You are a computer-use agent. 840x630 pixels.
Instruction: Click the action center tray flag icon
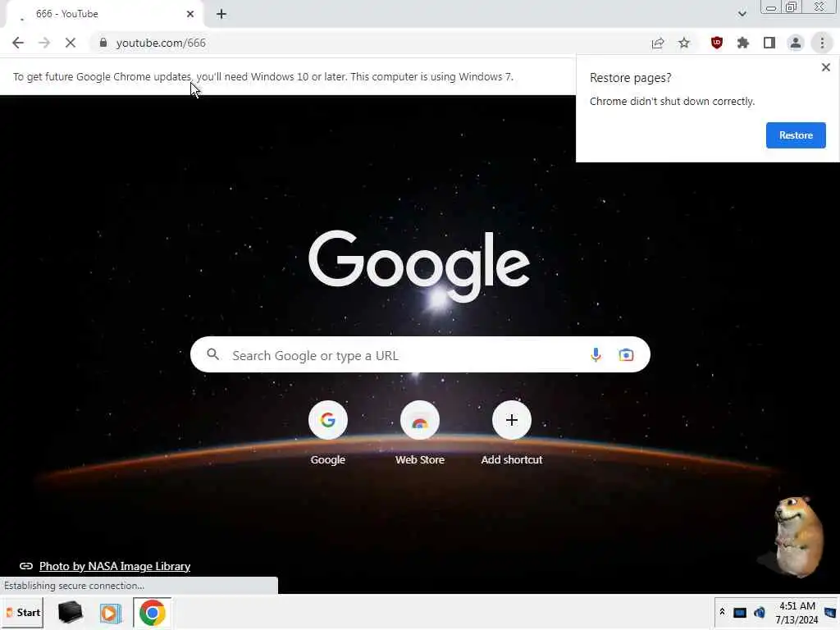tap(830, 612)
